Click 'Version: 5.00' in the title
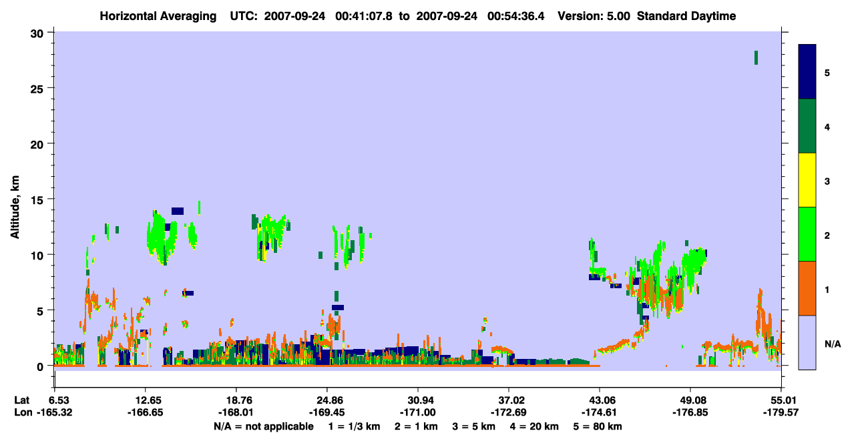868x445 pixels. [594, 16]
